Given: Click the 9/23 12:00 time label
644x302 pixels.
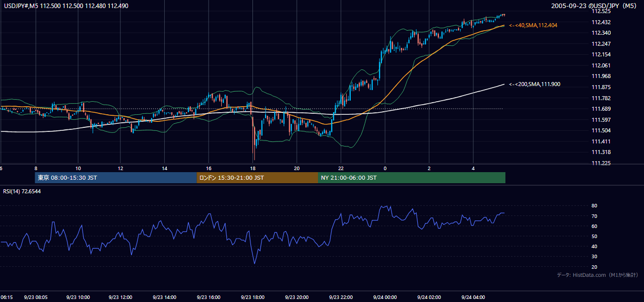Looking at the screenshot, I should (120, 297).
